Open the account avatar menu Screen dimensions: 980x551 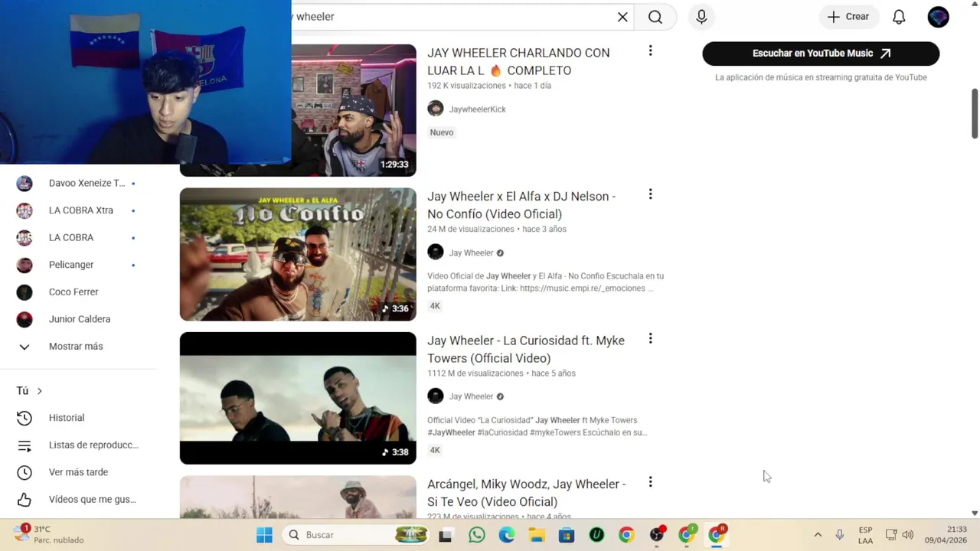coord(938,17)
